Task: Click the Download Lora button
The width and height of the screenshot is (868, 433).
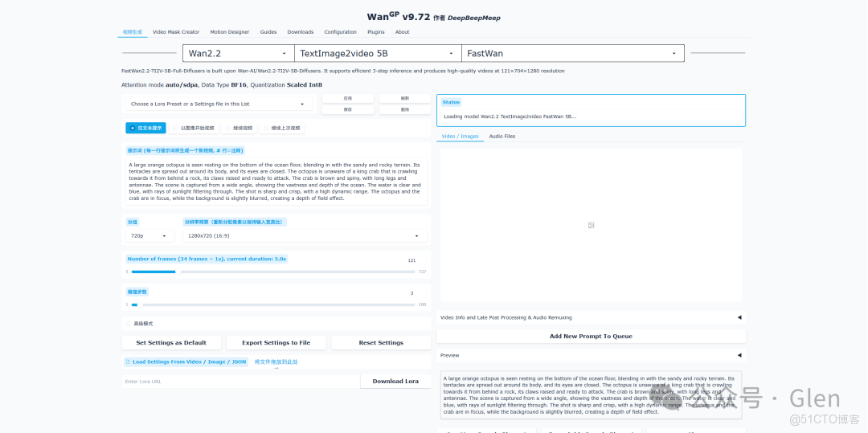Action: (395, 381)
